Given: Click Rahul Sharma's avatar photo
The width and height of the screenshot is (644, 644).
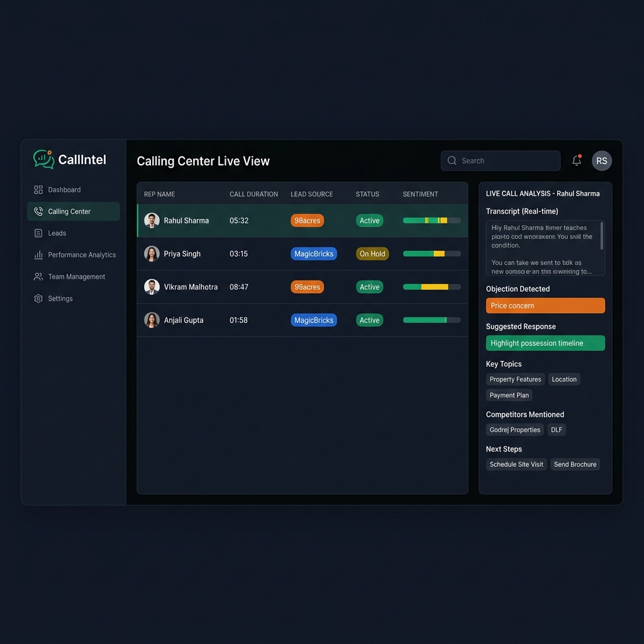Looking at the screenshot, I should point(152,221).
